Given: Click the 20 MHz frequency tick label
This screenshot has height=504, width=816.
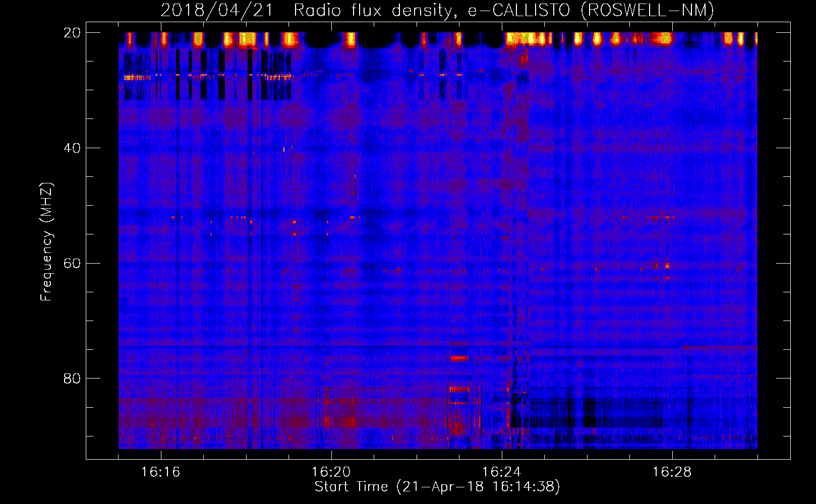Looking at the screenshot, I should (x=72, y=33).
